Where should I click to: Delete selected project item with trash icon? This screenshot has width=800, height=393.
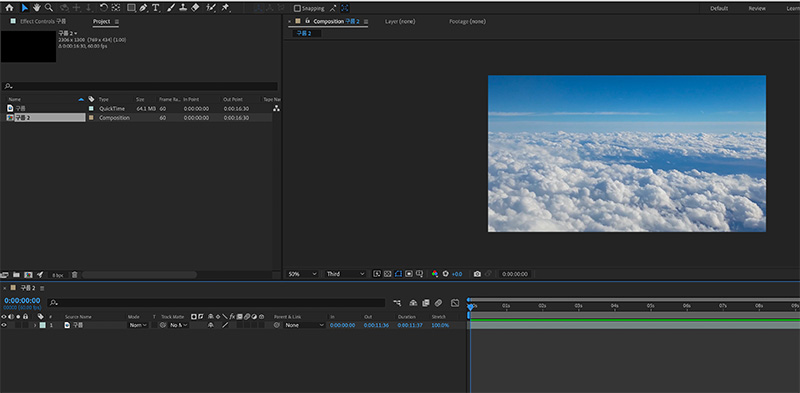74,275
